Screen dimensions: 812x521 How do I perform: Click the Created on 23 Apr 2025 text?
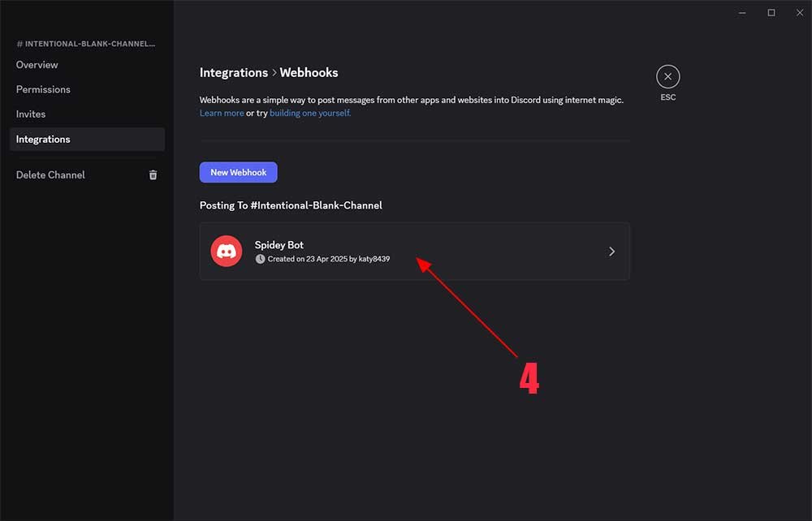click(328, 259)
